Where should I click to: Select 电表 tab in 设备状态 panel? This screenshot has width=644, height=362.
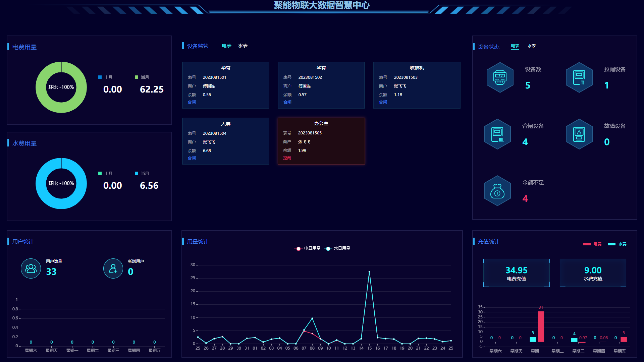[515, 46]
